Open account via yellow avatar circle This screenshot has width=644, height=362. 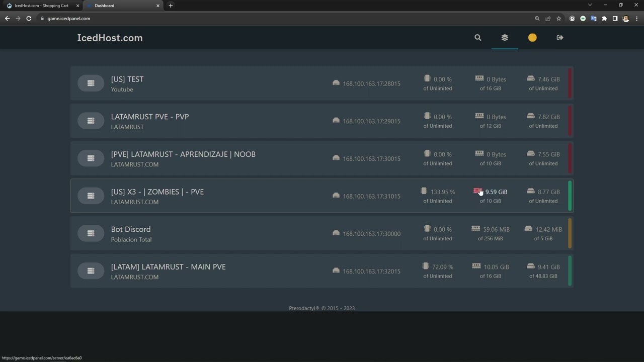click(532, 38)
